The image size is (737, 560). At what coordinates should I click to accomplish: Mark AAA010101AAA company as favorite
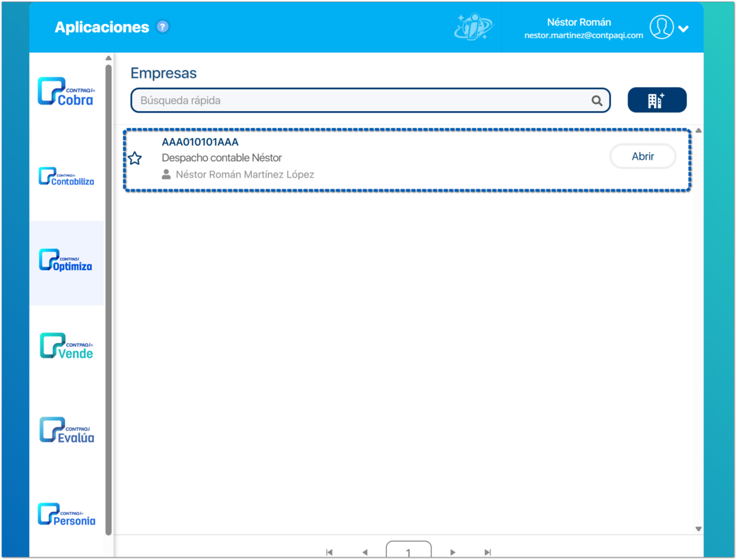tap(135, 158)
